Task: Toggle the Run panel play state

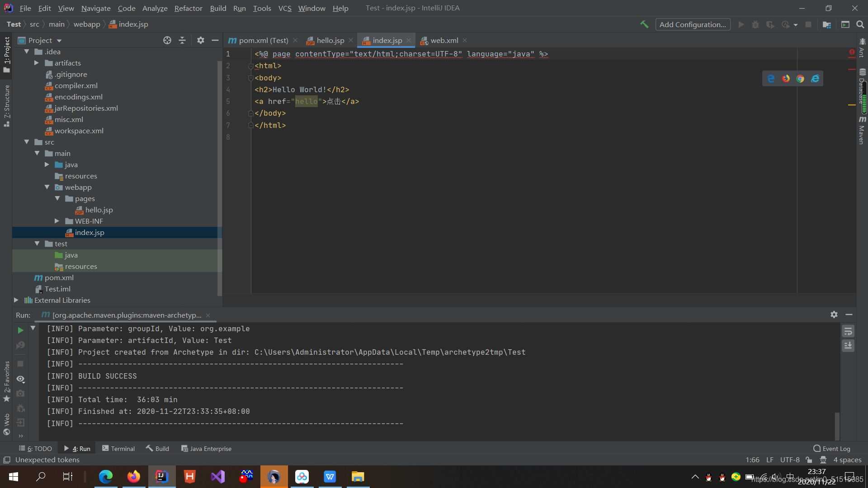Action: tap(20, 328)
